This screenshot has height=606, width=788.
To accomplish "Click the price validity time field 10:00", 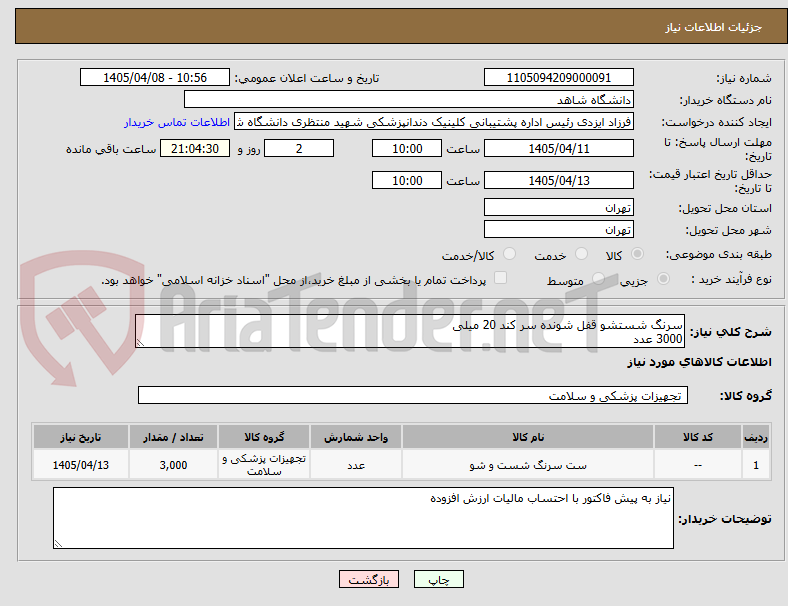I will tap(407, 180).
